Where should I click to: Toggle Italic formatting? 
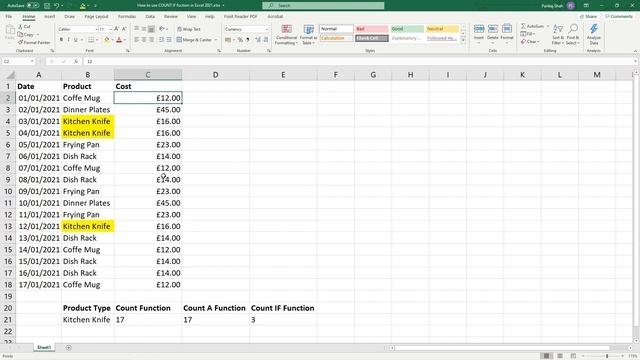click(68, 40)
